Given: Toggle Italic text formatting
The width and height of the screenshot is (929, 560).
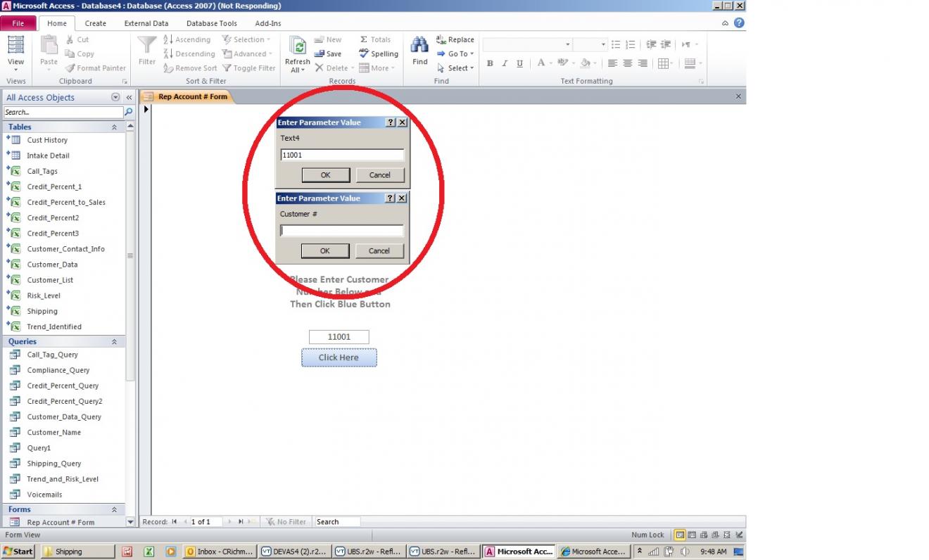Looking at the screenshot, I should pyautogui.click(x=505, y=63).
